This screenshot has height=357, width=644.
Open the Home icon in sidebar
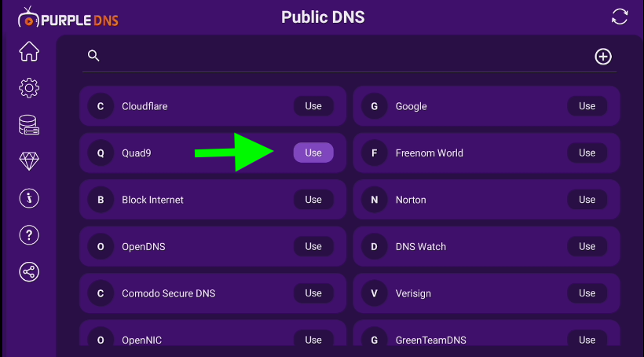pyautogui.click(x=29, y=52)
